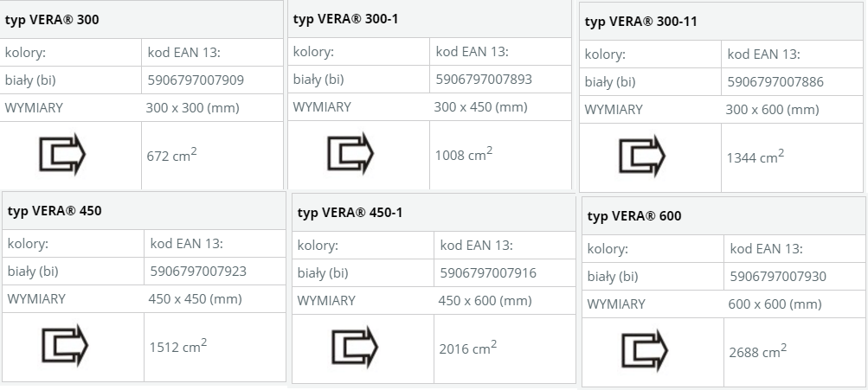Image resolution: width=868 pixels, height=390 pixels.
Task: Click EAN code 5906797007886
Action: [775, 82]
